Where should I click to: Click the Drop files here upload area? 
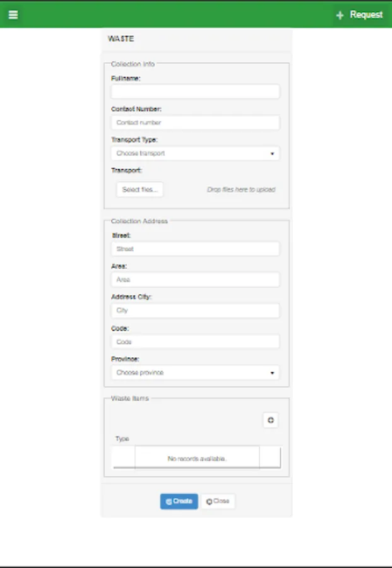[x=241, y=189]
